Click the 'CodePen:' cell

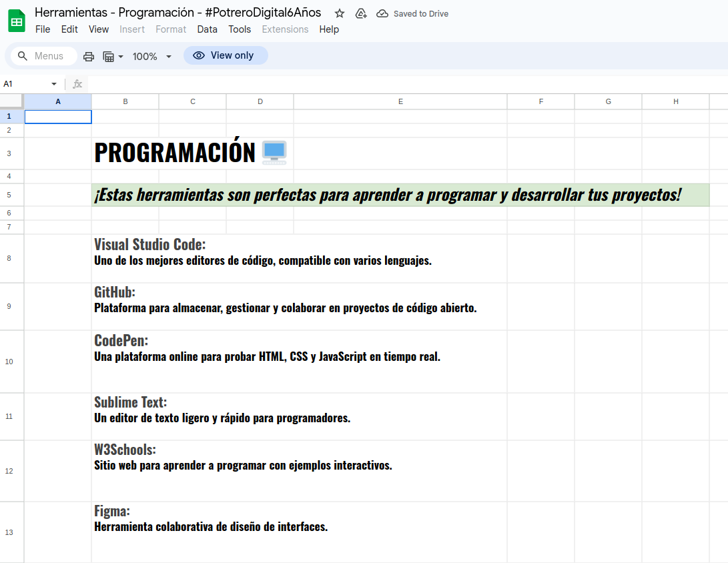pyautogui.click(x=300, y=362)
